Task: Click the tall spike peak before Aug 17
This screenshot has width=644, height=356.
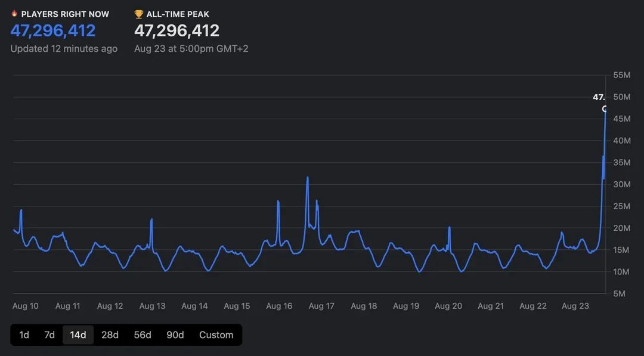Action: pos(307,178)
